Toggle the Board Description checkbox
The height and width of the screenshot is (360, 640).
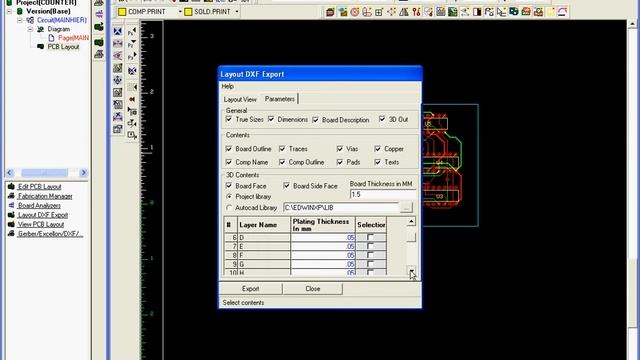pyautogui.click(x=316, y=120)
